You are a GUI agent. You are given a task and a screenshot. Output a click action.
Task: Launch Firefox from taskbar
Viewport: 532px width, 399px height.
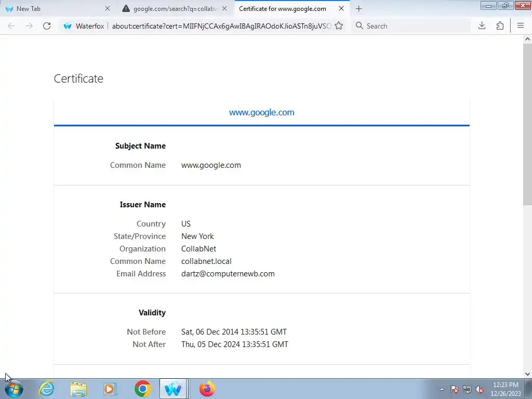tap(207, 389)
